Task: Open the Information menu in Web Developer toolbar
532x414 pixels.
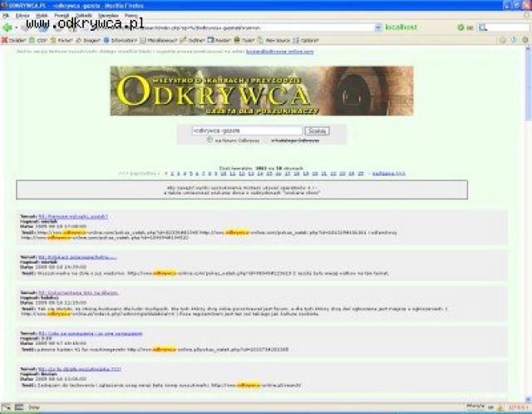Action: pos(121,40)
